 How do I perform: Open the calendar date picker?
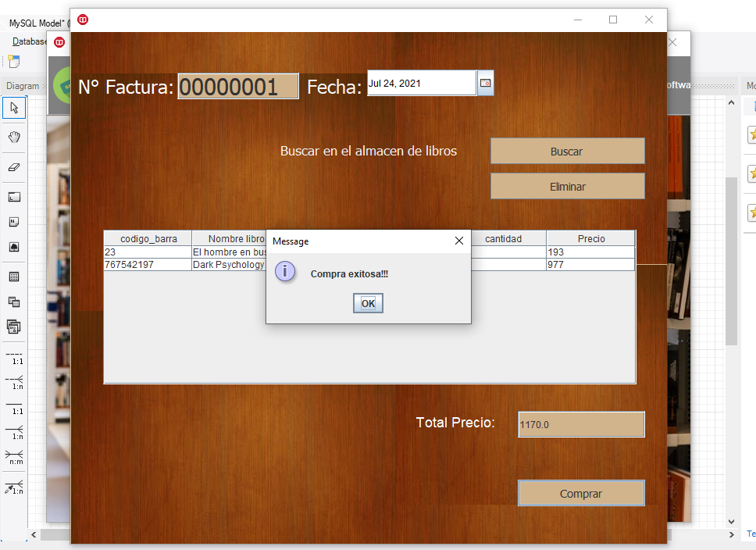[x=485, y=83]
